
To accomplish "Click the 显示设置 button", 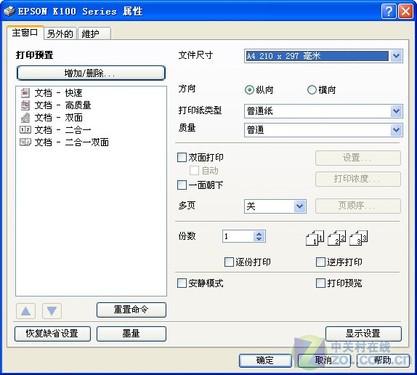I will click(x=363, y=334).
